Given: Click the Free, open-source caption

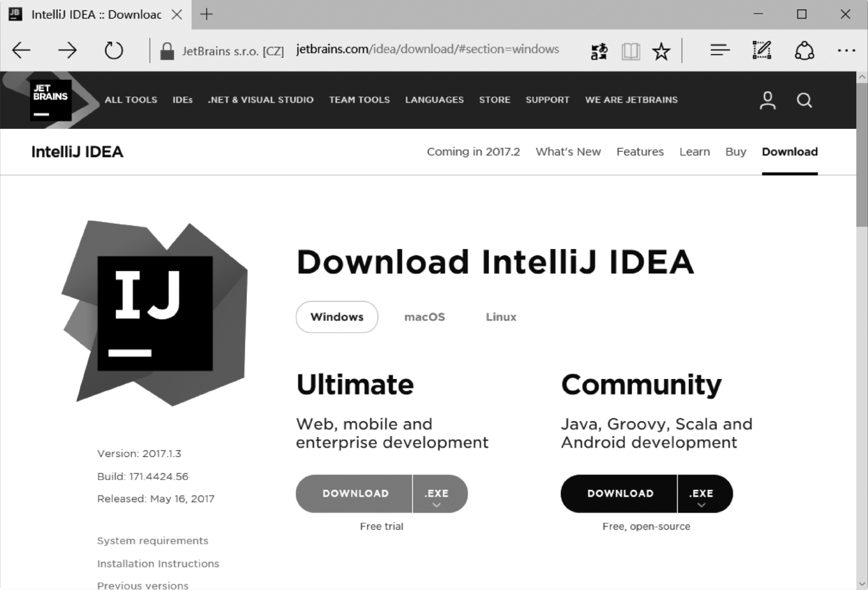Looking at the screenshot, I should [646, 526].
